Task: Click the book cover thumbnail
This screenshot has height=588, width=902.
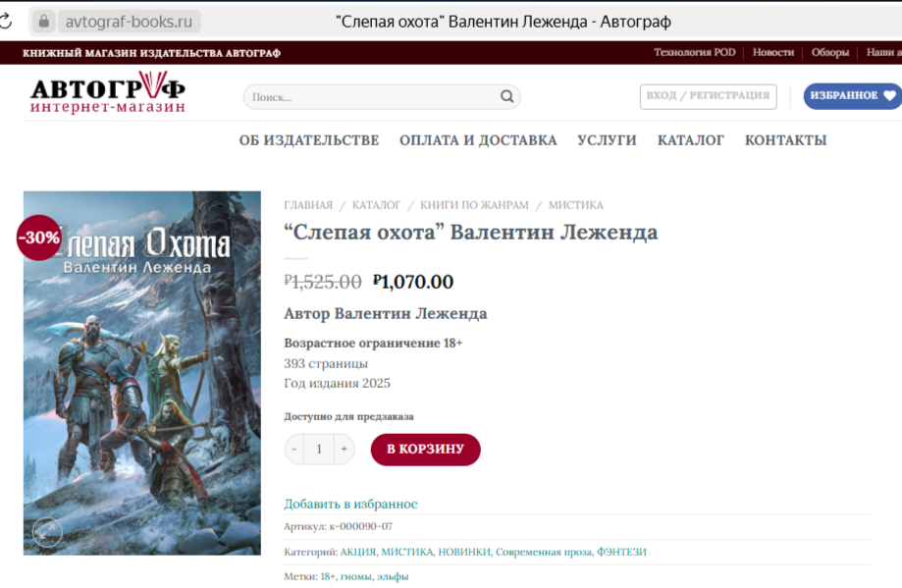Action: click(142, 373)
